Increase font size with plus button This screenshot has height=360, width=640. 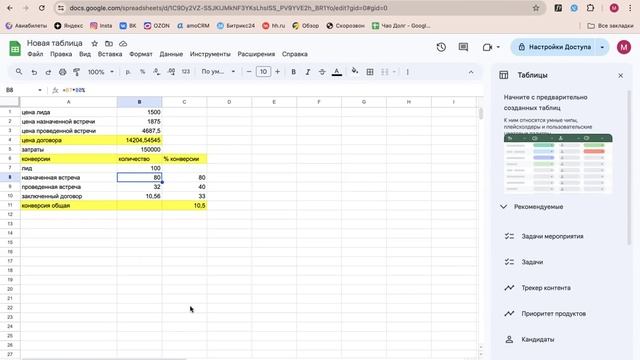[x=278, y=72]
